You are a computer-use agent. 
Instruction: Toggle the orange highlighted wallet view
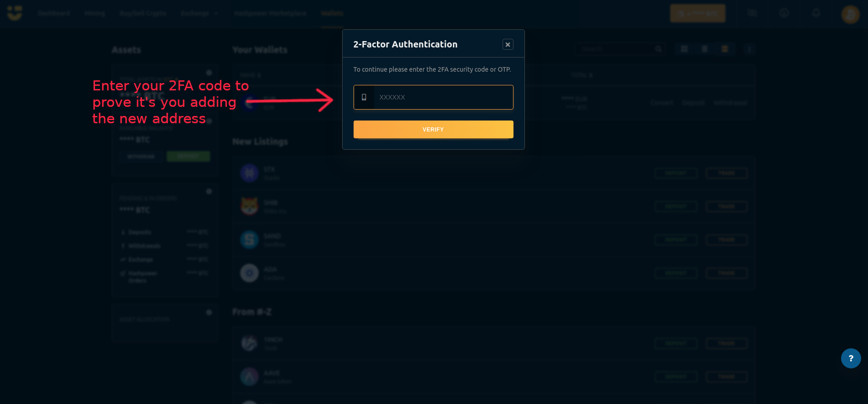(x=725, y=49)
